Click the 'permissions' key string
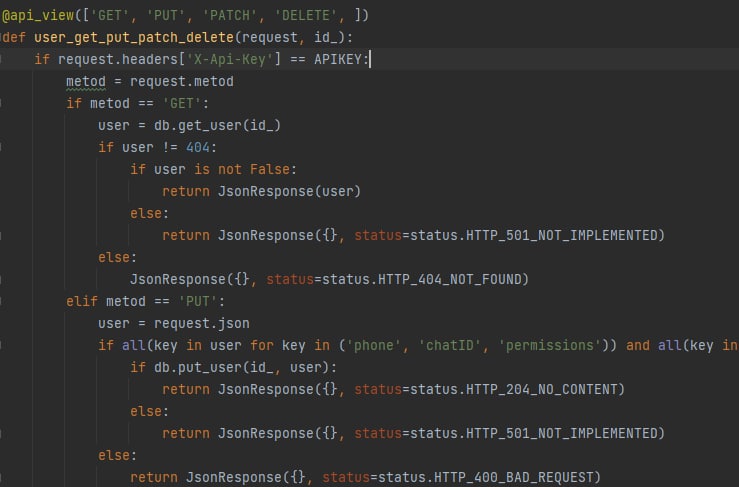 (x=550, y=346)
